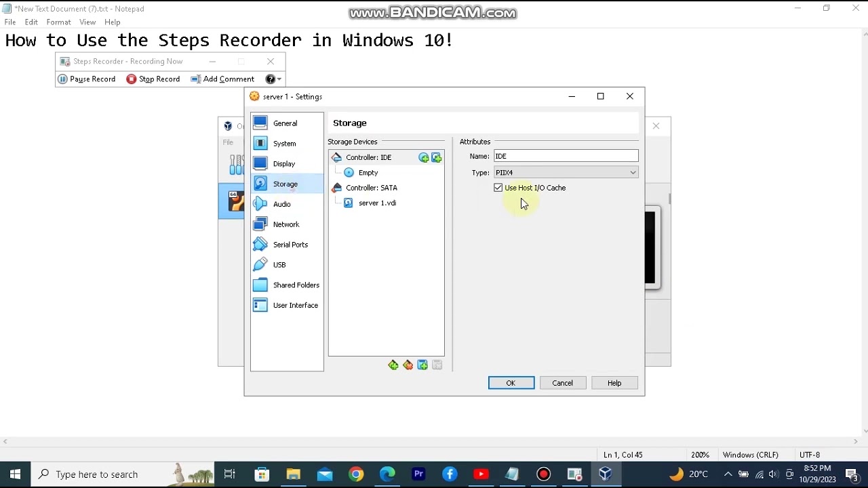This screenshot has height=488, width=868.
Task: Open the Audio settings category
Action: (x=287, y=204)
